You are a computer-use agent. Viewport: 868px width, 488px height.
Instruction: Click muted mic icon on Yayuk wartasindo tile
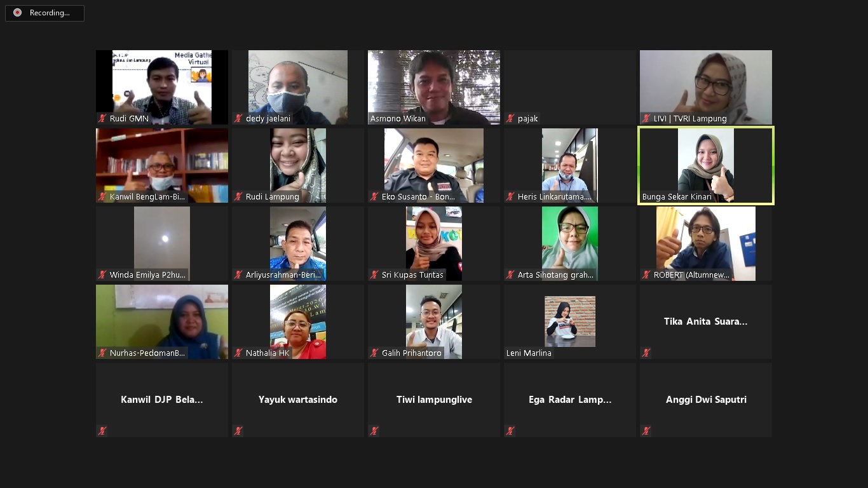(238, 431)
